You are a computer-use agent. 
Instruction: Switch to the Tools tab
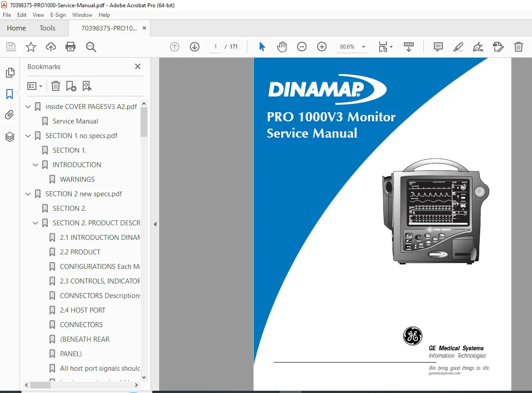[x=47, y=28]
